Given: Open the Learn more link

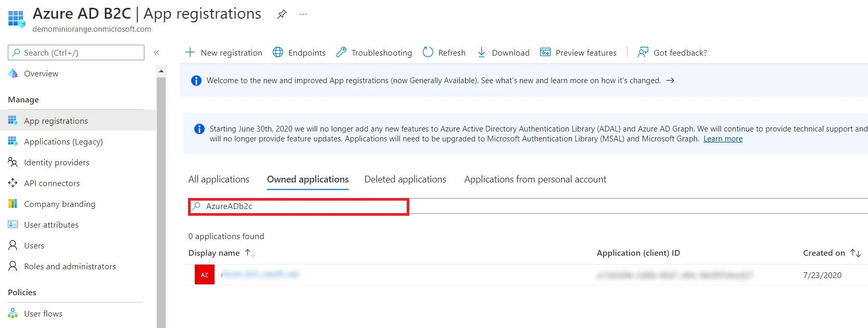Looking at the screenshot, I should 723,139.
